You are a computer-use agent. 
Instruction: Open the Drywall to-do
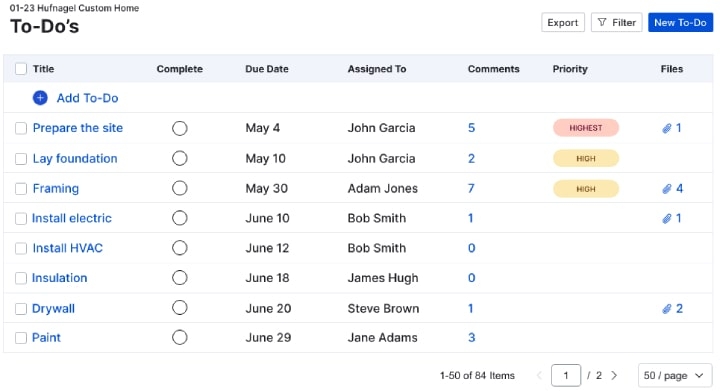(x=53, y=308)
